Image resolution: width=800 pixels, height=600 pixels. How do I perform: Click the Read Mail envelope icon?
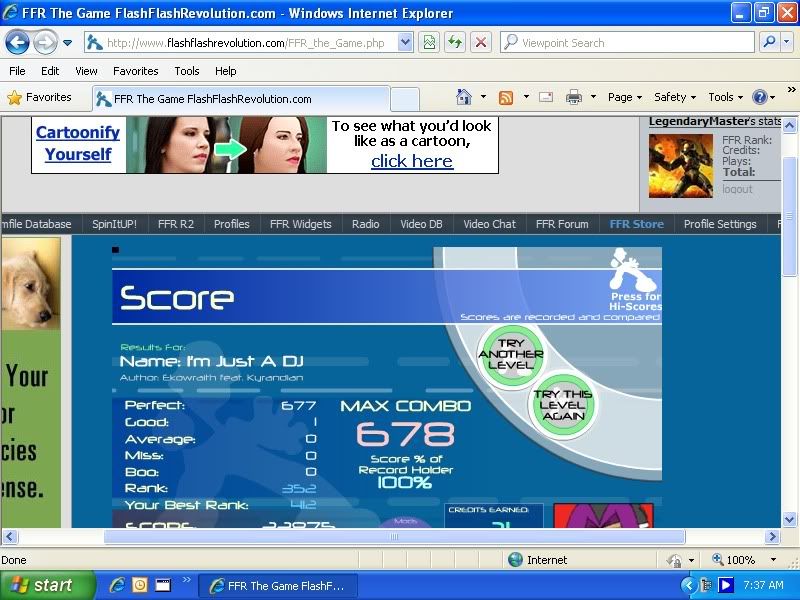click(546, 97)
